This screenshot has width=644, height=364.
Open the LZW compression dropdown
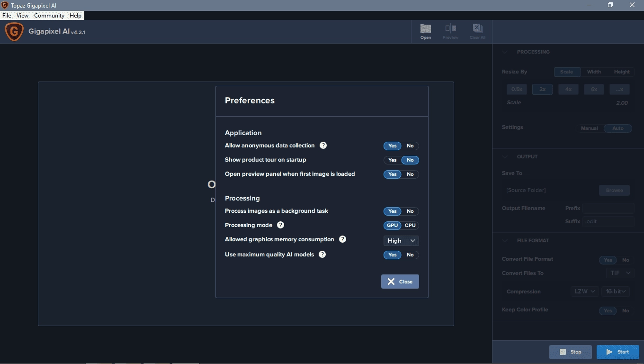tap(584, 291)
